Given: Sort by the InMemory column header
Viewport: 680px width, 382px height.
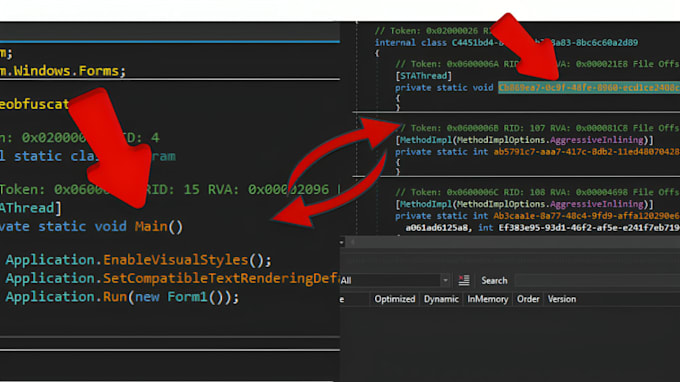Looking at the screenshot, I should [487, 299].
